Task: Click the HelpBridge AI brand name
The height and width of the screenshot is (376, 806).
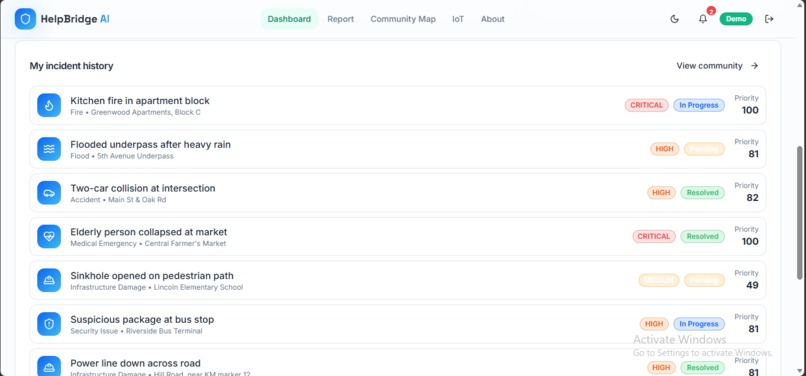Action: (x=75, y=19)
